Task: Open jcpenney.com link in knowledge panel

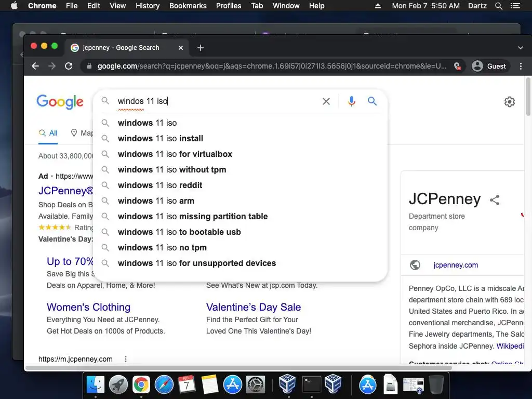Action: click(x=456, y=265)
